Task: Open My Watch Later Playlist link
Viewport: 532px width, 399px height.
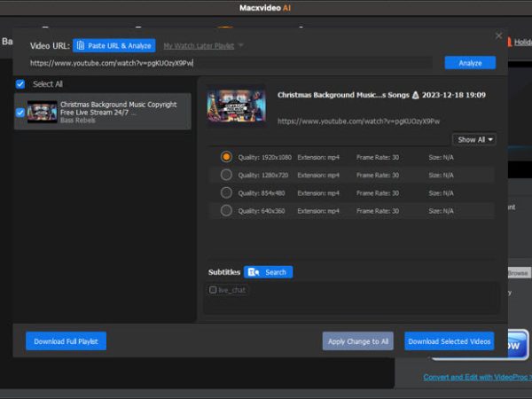Action: coord(199,46)
